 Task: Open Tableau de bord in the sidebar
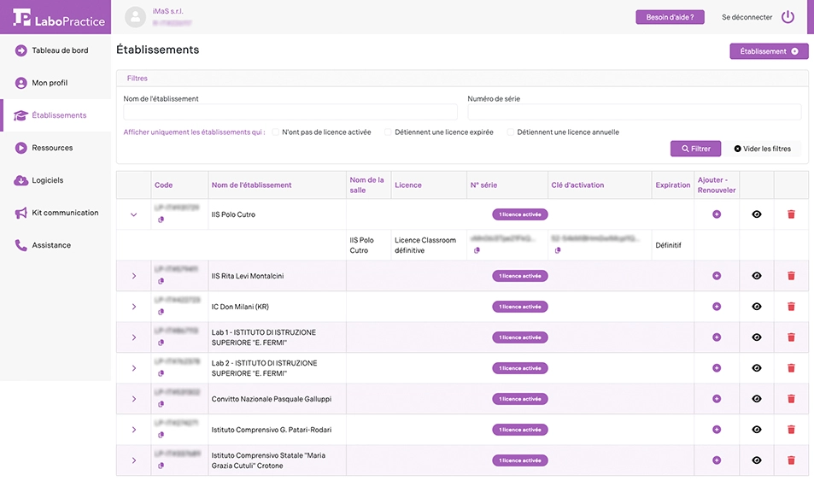(59, 50)
